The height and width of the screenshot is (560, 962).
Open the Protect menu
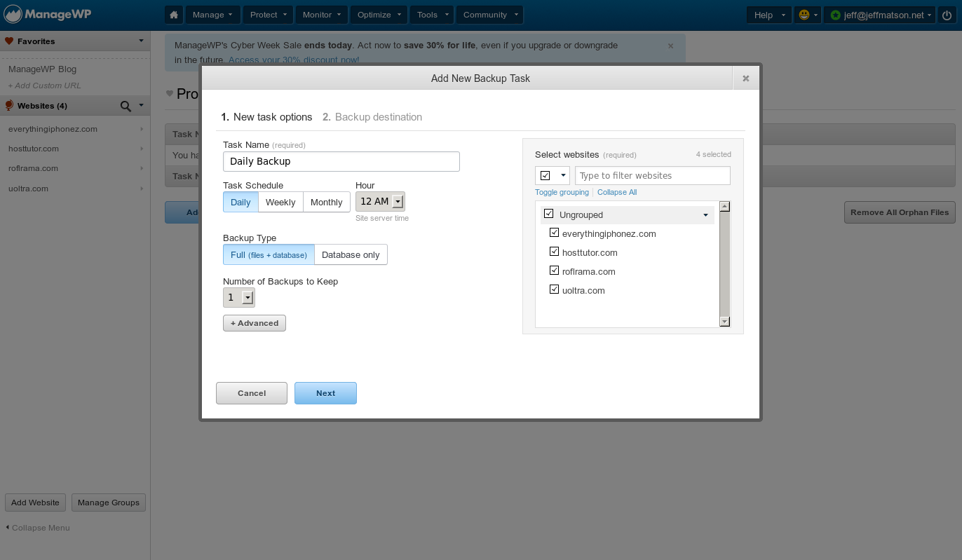pyautogui.click(x=269, y=15)
